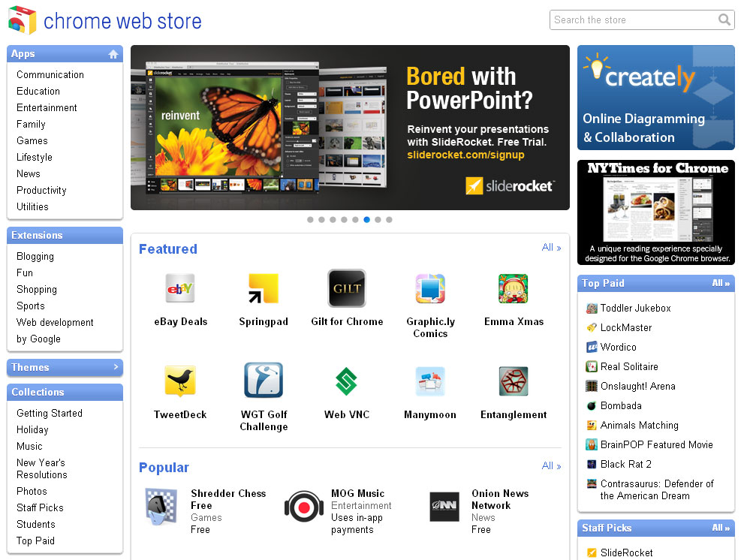Select the third carousel dot

[x=333, y=219]
